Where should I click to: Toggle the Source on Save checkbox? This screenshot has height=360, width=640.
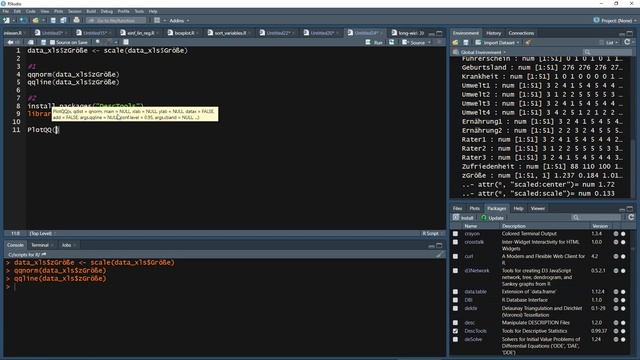pos(52,42)
